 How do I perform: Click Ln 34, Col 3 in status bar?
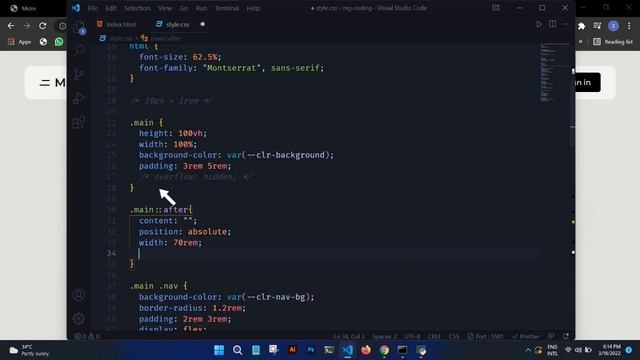click(x=349, y=336)
